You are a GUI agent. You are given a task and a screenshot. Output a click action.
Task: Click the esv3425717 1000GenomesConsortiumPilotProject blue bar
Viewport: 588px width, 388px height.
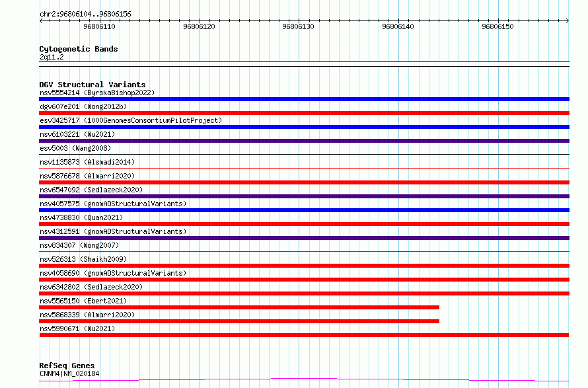[x=304, y=127]
